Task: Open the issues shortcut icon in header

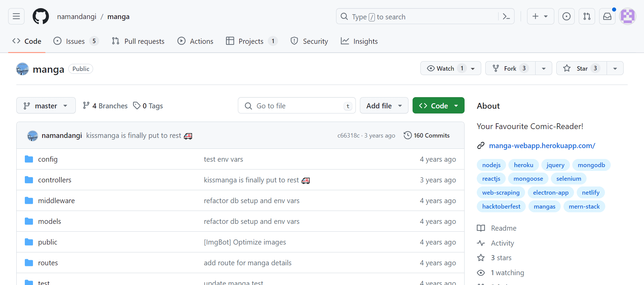Action: [566, 16]
